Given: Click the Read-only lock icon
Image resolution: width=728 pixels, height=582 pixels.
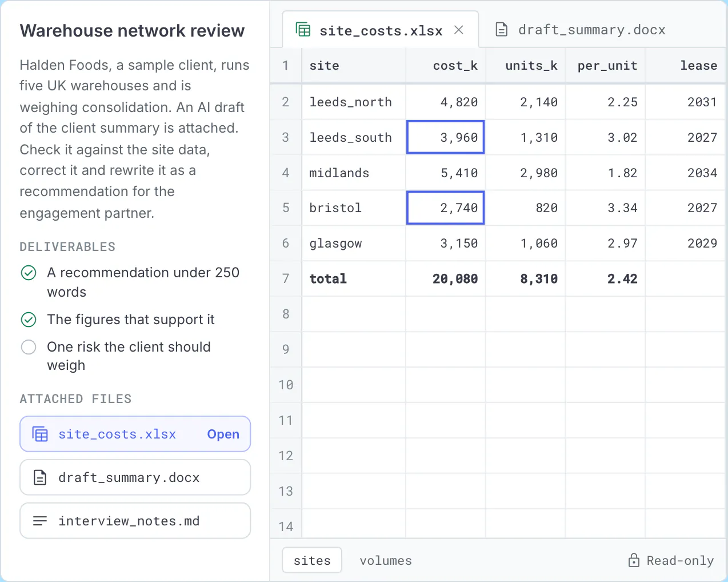Looking at the screenshot, I should pyautogui.click(x=634, y=560).
